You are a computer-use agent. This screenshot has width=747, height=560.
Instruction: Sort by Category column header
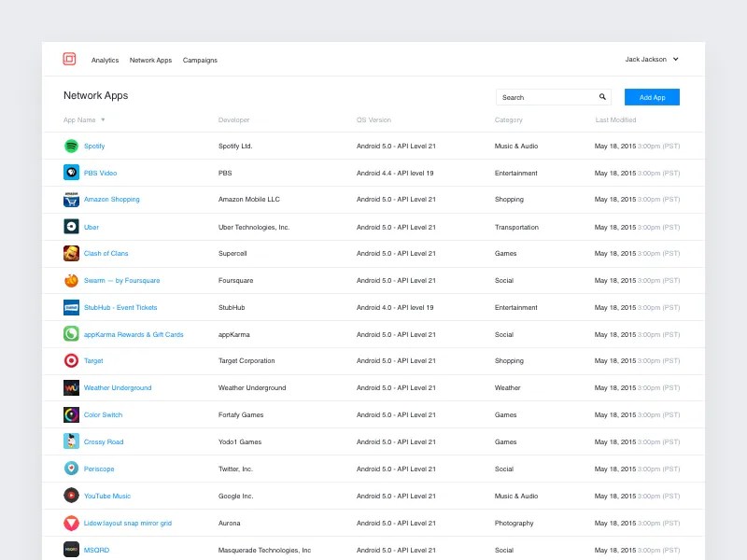508,120
